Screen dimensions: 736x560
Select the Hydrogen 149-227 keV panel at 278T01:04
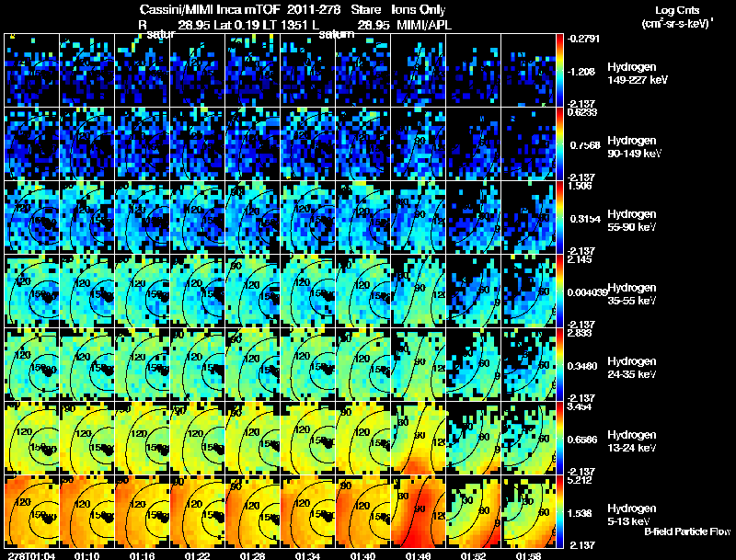32,71
